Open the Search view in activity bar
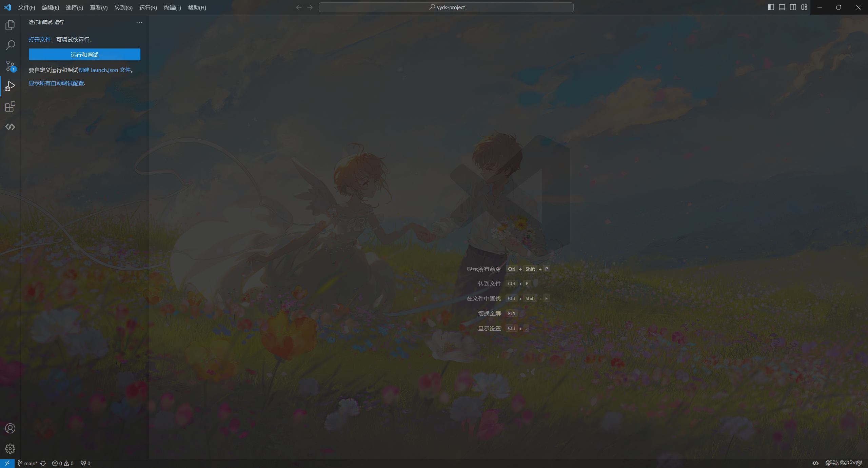Image resolution: width=868 pixels, height=468 pixels. [10, 45]
